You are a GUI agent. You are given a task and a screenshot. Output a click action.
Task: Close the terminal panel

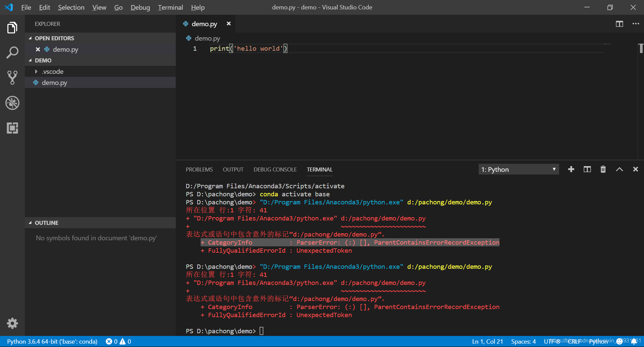click(635, 169)
